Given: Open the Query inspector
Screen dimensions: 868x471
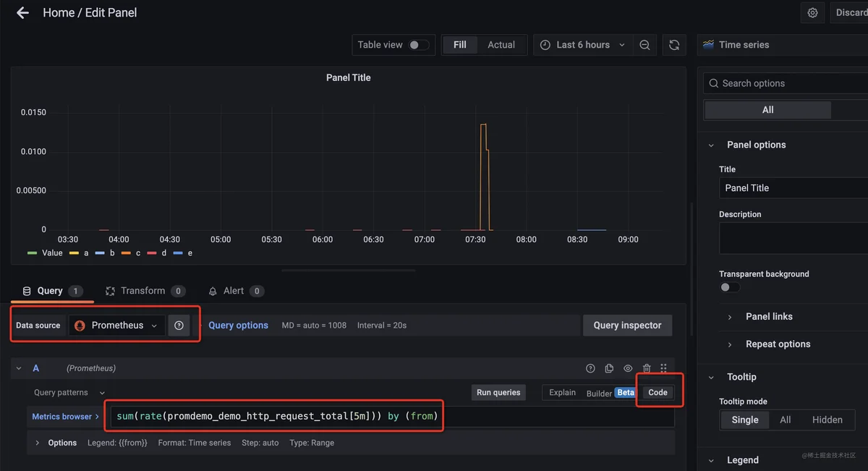Looking at the screenshot, I should 627,326.
